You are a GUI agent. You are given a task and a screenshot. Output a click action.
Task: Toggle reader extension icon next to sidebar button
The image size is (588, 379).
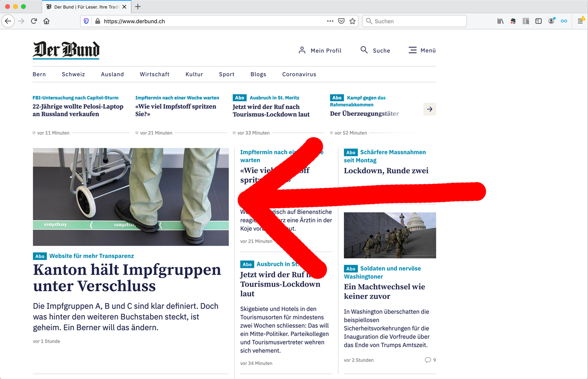[526, 21]
